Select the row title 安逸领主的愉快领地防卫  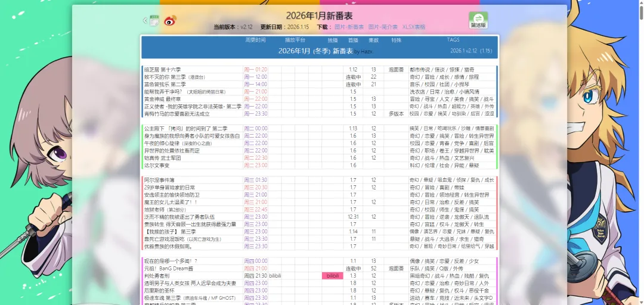tap(172, 195)
